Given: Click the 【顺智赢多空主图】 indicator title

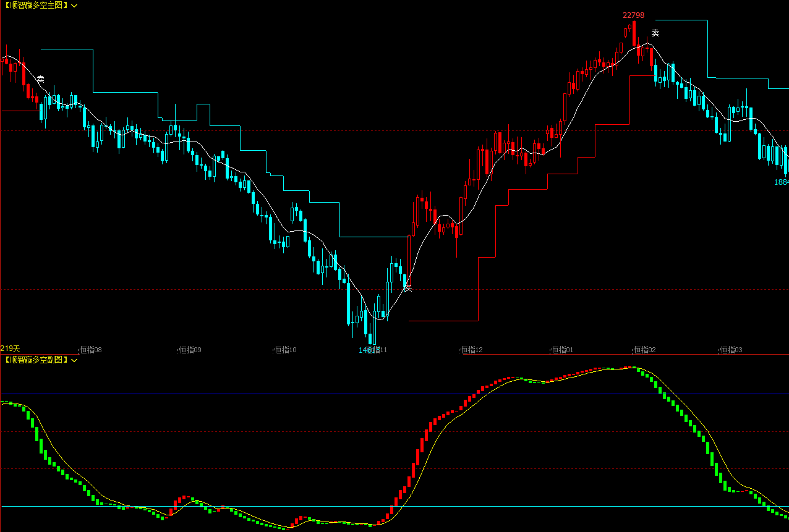Looking at the screenshot, I should (35, 5).
